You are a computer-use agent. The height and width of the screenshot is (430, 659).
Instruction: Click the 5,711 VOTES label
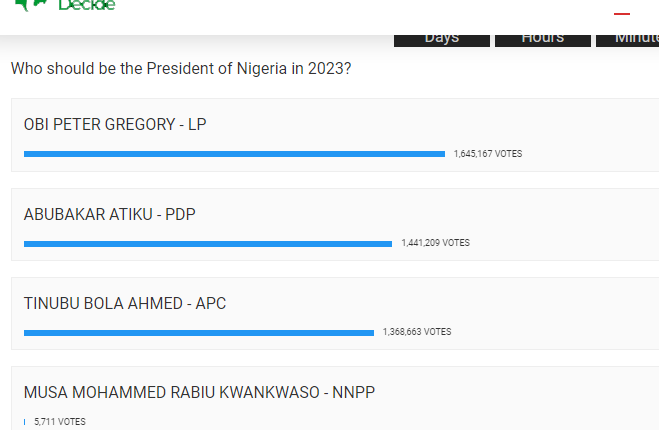(x=60, y=422)
